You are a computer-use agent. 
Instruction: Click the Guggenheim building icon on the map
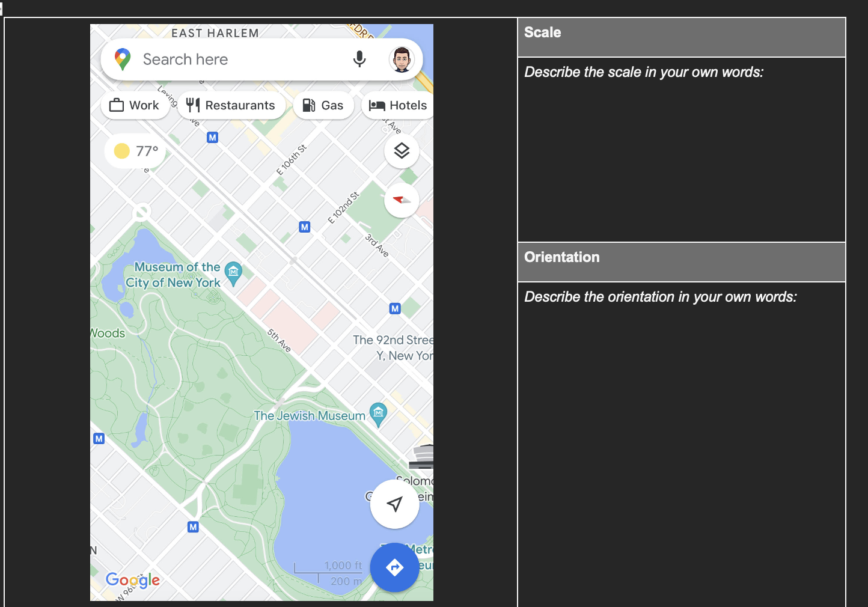(x=422, y=457)
